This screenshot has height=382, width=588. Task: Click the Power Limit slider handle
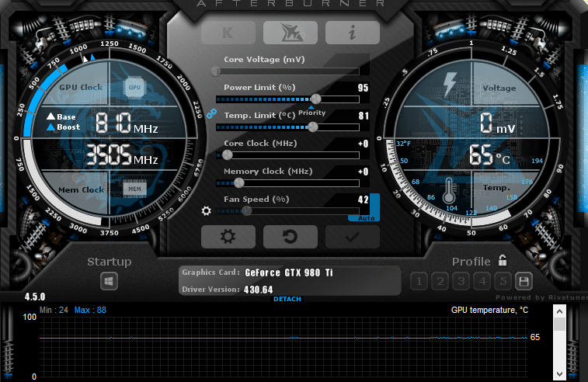tap(315, 99)
